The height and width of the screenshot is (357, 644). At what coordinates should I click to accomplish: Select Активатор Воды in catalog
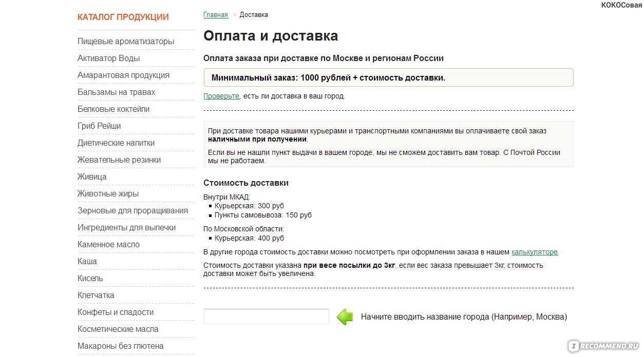pyautogui.click(x=108, y=58)
